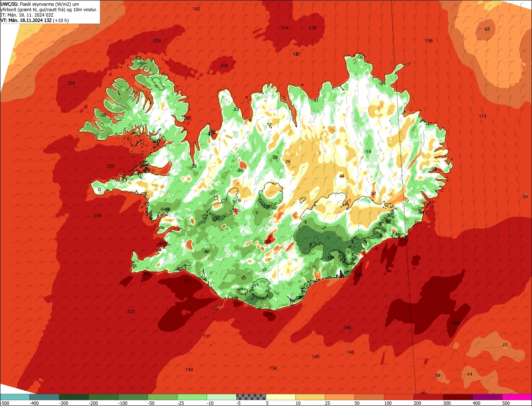Select the value 89 near the bottom right
The image size is (532, 406).
(438, 375)
